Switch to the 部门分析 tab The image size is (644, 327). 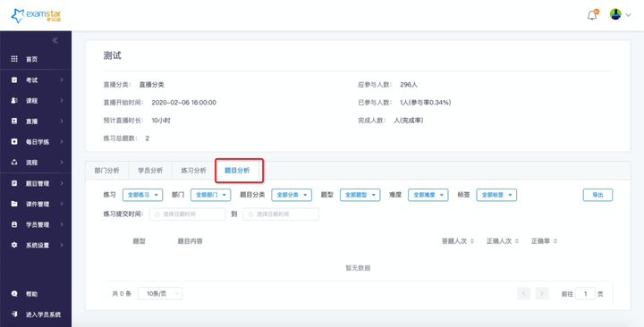click(x=106, y=171)
